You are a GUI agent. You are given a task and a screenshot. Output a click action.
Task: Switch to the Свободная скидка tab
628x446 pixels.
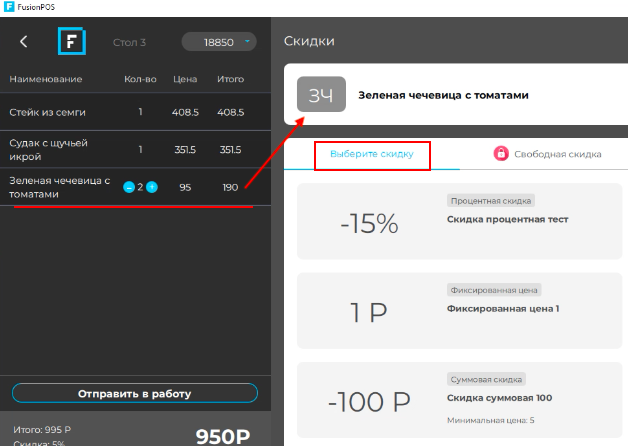pos(547,154)
